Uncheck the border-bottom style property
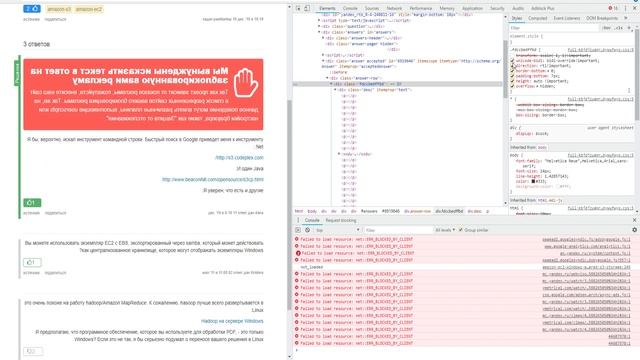Viewport: 640px width, 360px height. coord(512,71)
